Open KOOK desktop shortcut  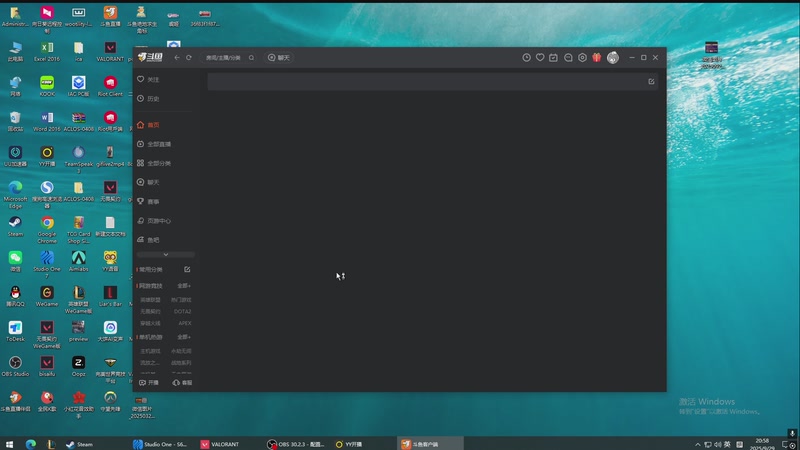tap(47, 86)
